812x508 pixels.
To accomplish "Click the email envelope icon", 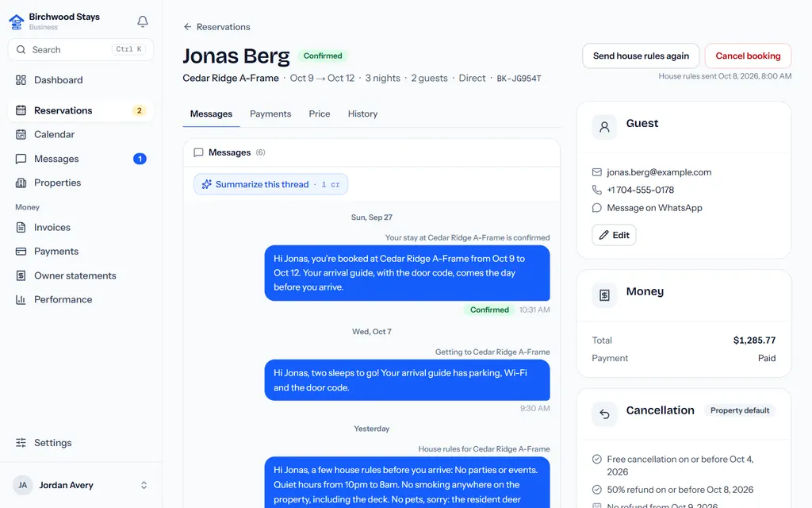I will [597, 172].
